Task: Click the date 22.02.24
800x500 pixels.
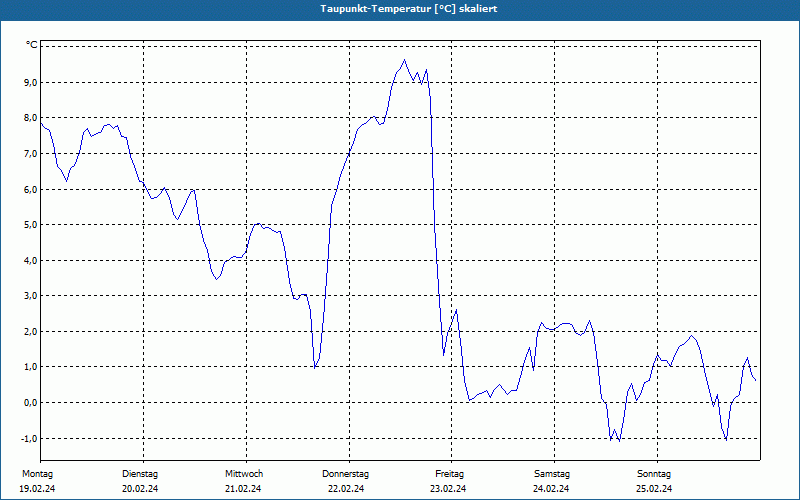Action: [x=346, y=489]
